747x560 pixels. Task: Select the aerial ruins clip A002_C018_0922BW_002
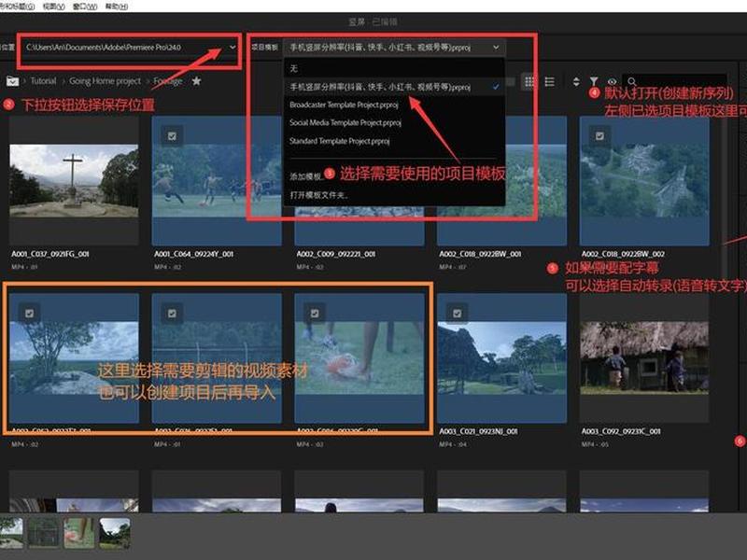644,181
